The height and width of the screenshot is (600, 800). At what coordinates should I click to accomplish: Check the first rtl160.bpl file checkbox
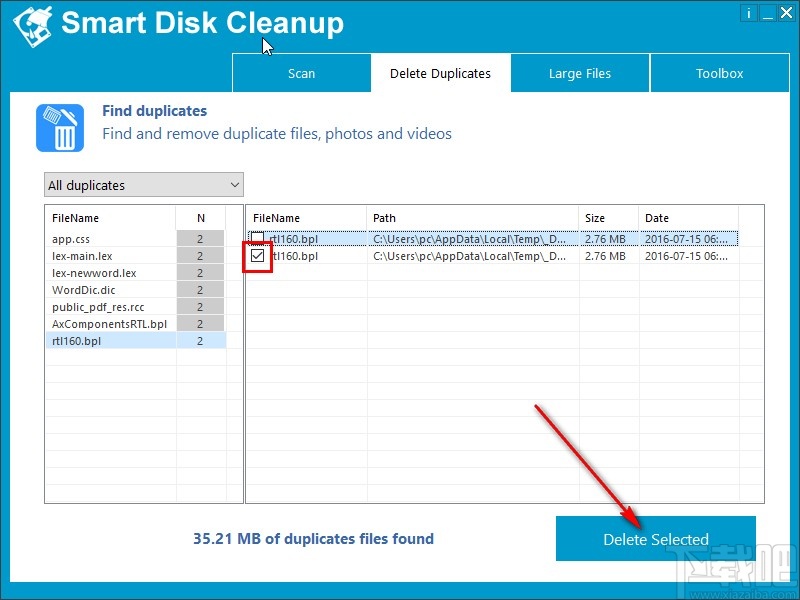258,238
